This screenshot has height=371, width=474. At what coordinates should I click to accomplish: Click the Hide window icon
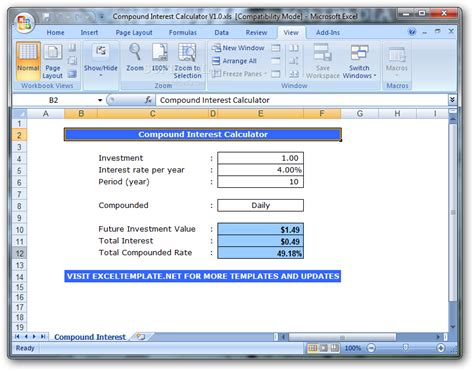276,61
